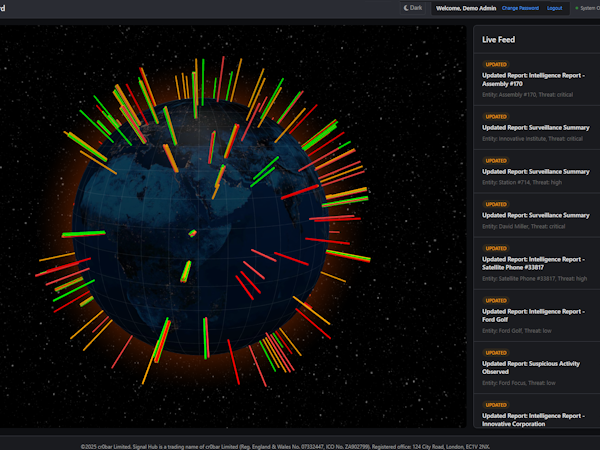Click the UPDATED badge on the Suspicious Activity entry
600x450 pixels.
[x=496, y=352]
